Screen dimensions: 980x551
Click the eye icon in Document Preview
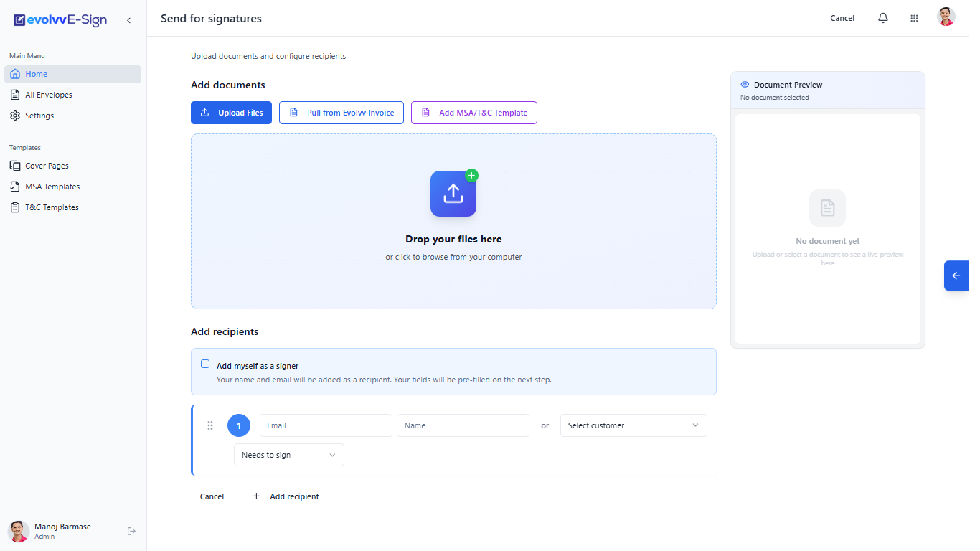click(x=745, y=85)
